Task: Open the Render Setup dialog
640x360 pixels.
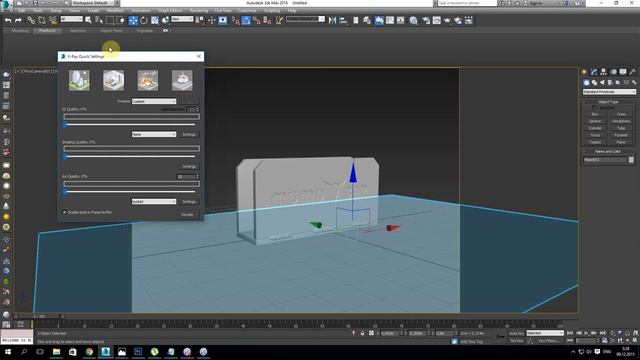Action: (x=426, y=20)
